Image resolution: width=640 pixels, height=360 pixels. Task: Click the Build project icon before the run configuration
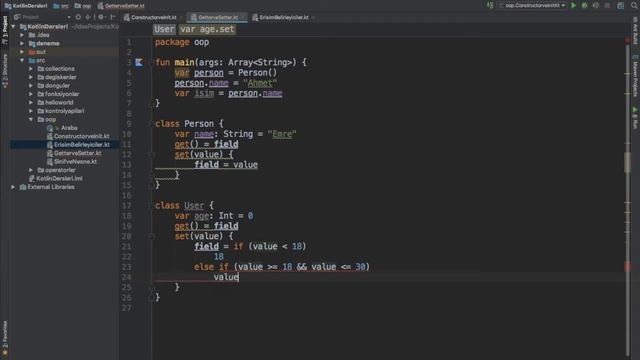(490, 6)
